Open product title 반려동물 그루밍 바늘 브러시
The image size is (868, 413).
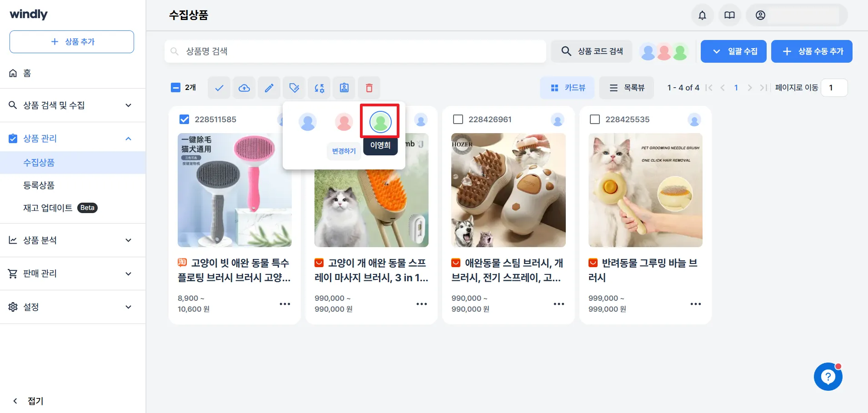pos(643,270)
